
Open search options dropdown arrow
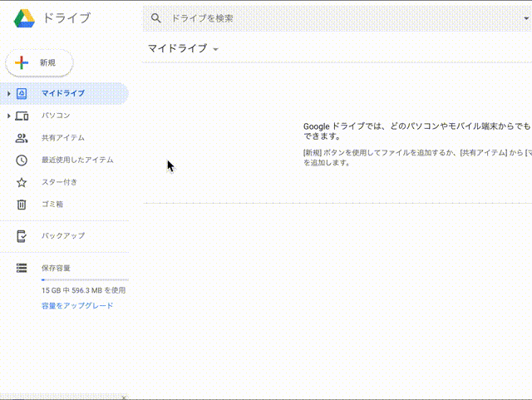pyautogui.click(x=526, y=18)
